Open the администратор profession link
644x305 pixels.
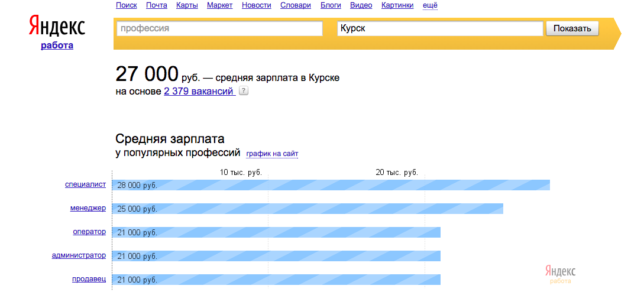(79, 255)
